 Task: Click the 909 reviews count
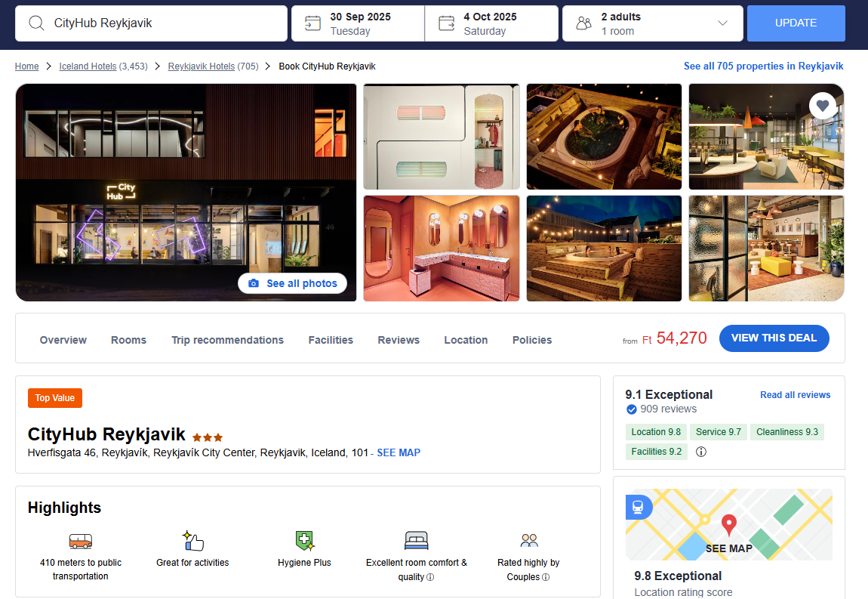click(669, 409)
